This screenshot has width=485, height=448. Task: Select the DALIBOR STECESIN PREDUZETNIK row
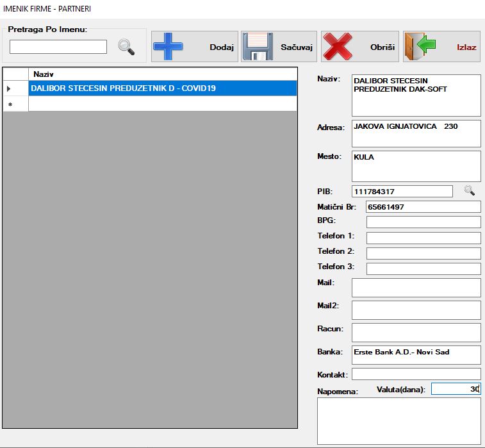point(162,88)
